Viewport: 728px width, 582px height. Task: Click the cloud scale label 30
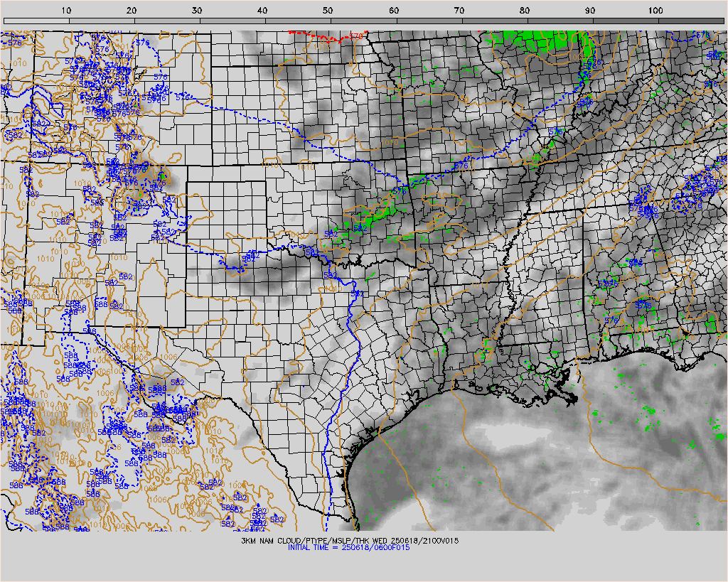click(197, 11)
